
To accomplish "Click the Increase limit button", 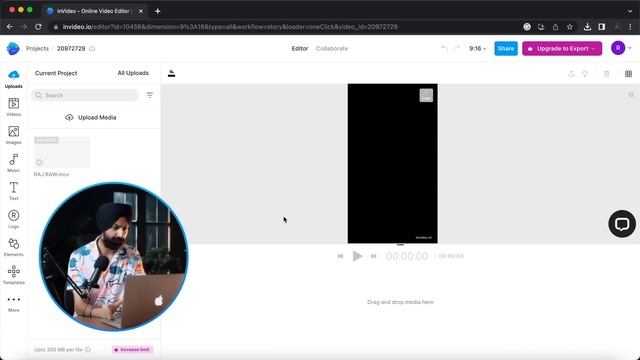I will (x=132, y=350).
